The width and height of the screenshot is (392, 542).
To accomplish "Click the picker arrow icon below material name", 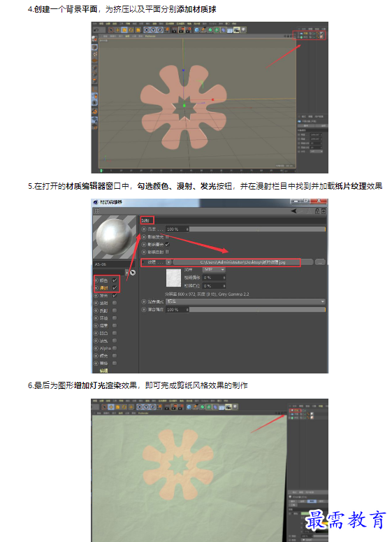I will coord(133,273).
